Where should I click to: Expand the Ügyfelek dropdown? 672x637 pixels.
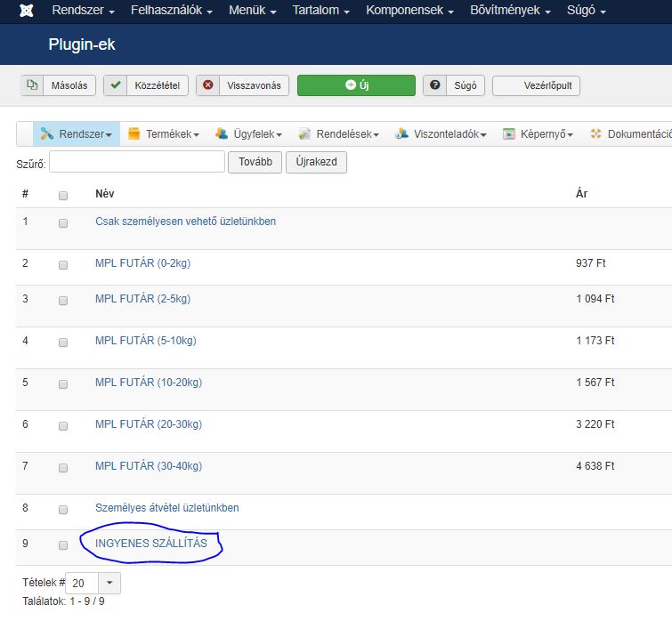tap(279, 135)
